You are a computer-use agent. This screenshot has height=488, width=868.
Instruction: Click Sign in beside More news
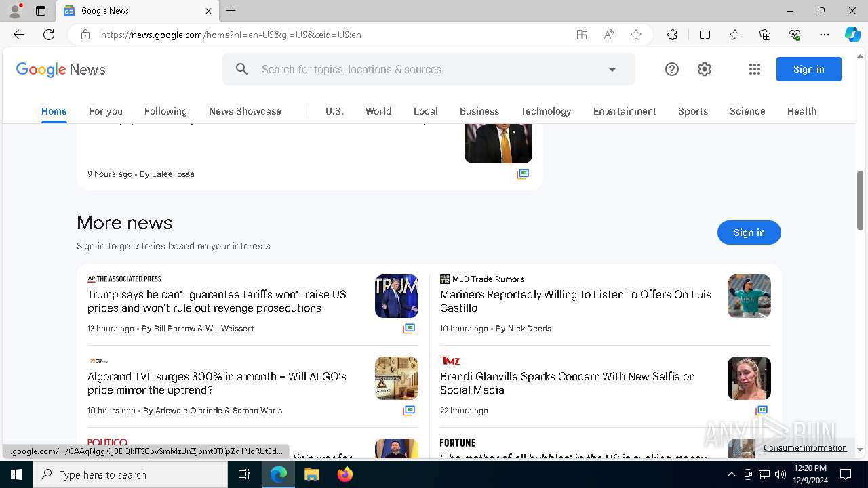(x=749, y=232)
